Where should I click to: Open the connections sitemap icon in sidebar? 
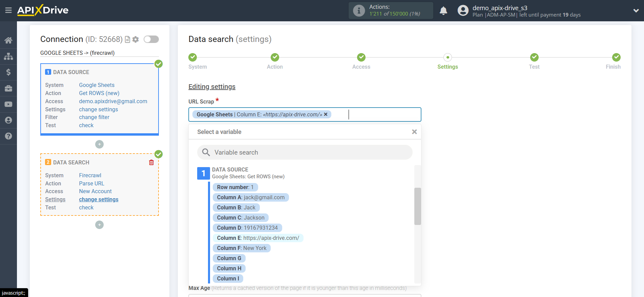click(8, 56)
